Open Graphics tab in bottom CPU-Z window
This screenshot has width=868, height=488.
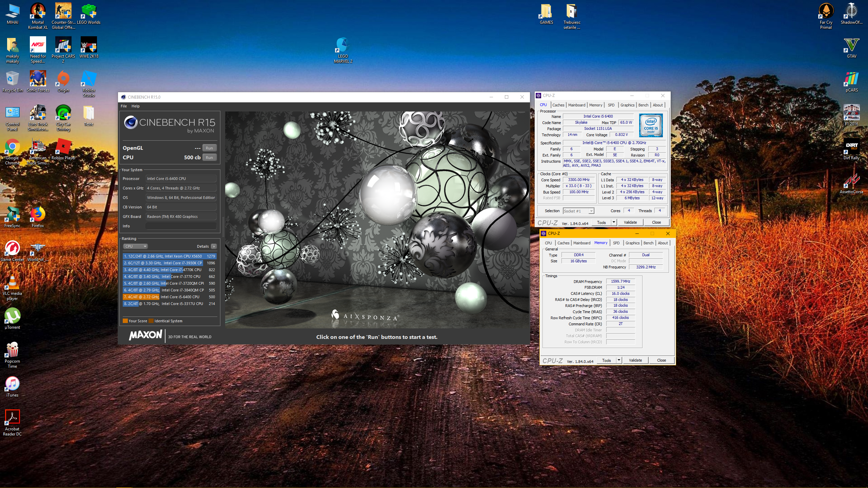(632, 243)
